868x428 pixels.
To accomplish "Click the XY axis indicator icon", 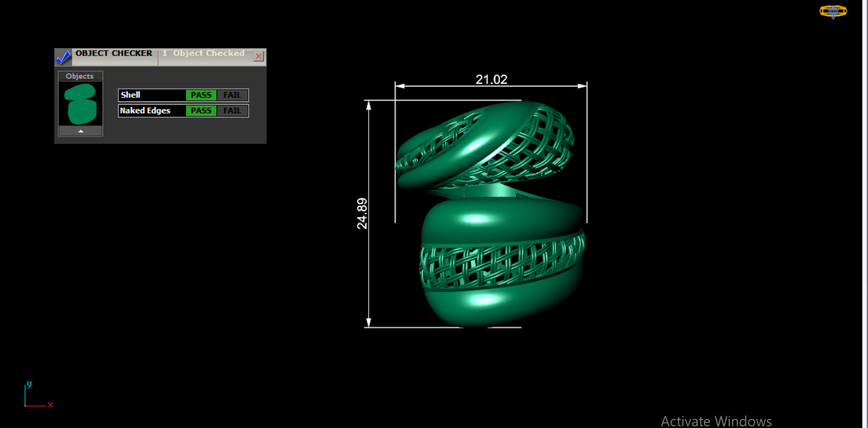I will point(38,395).
